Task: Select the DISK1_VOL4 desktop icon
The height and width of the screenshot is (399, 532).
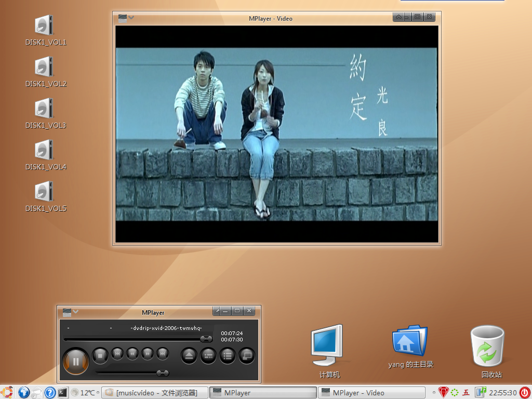Action: pyautogui.click(x=46, y=155)
